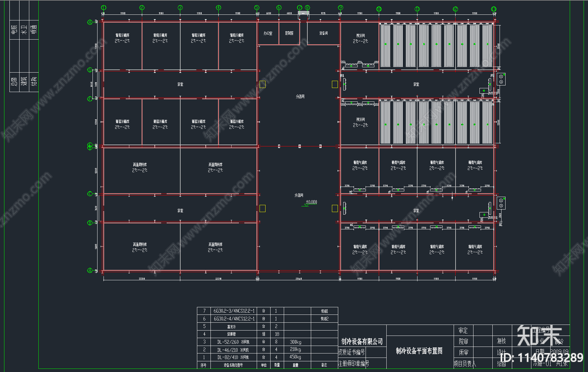Select the 控制室 room label

pyautogui.click(x=289, y=33)
